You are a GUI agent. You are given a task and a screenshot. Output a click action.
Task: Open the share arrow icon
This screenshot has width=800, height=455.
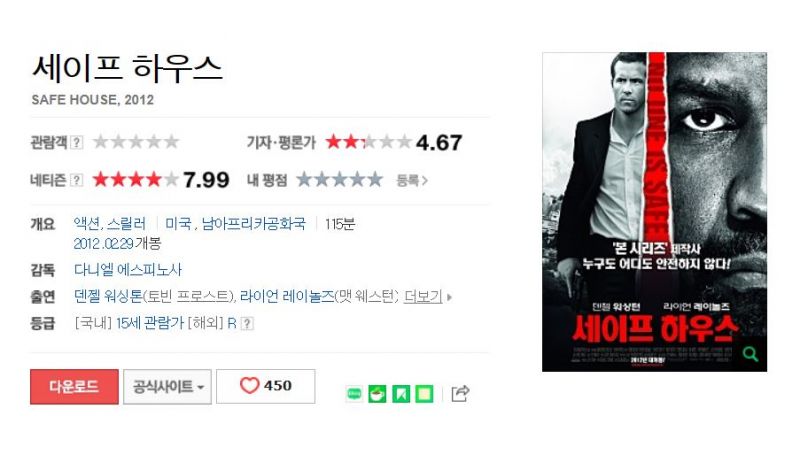tap(460, 393)
